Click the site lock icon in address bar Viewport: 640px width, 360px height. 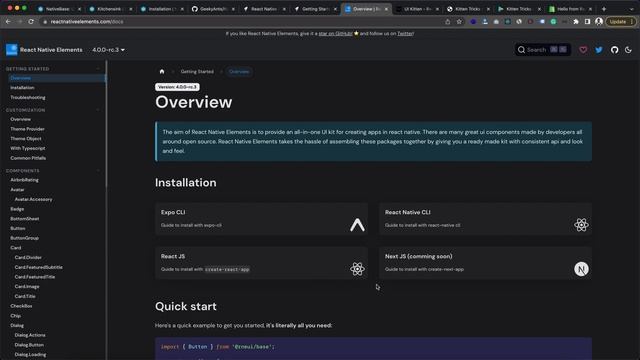45,22
